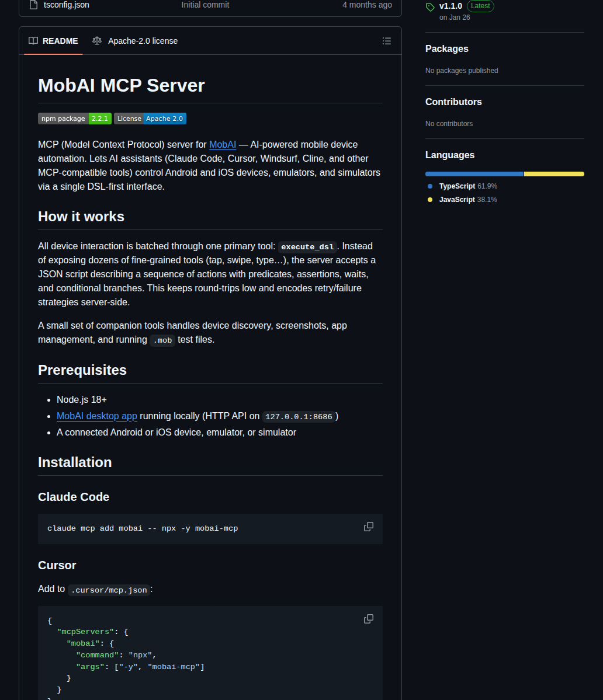Copy the claude mcp add command
Viewport: 603px width, 700px height.
(369, 527)
